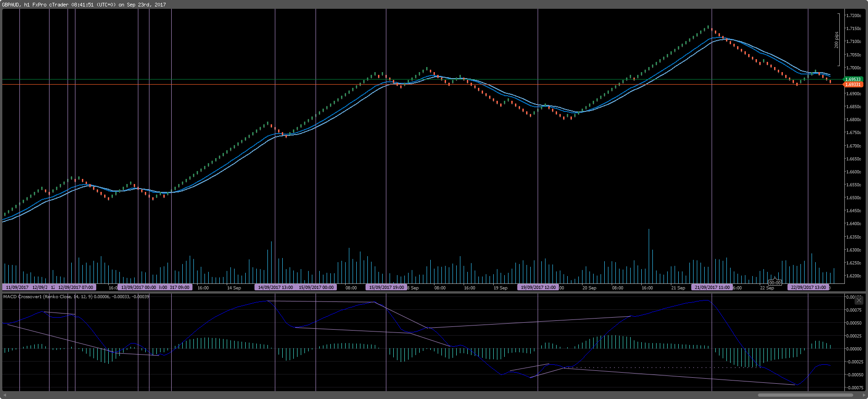This screenshot has width=868, height=399.
Task: Select the 15/09/2017 19:00 time marker
Action: (386, 288)
